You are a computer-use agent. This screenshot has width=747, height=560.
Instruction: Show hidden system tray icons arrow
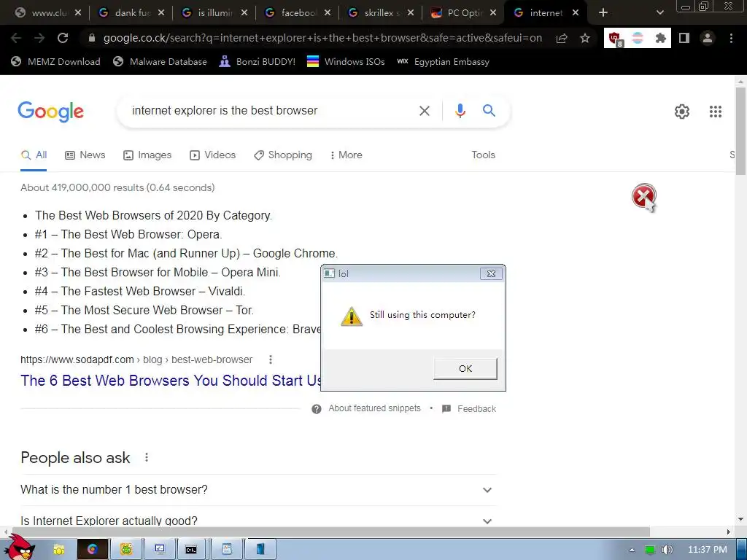coord(632,550)
